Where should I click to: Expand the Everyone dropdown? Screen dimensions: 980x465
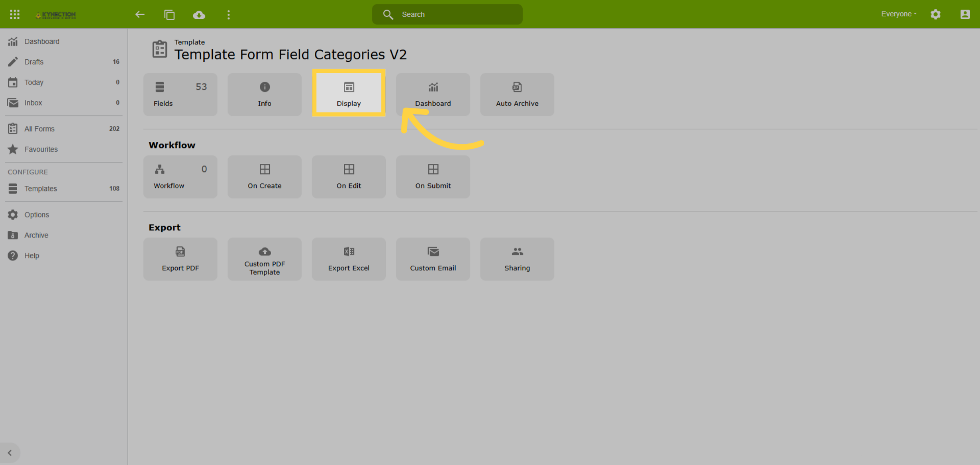pos(899,14)
